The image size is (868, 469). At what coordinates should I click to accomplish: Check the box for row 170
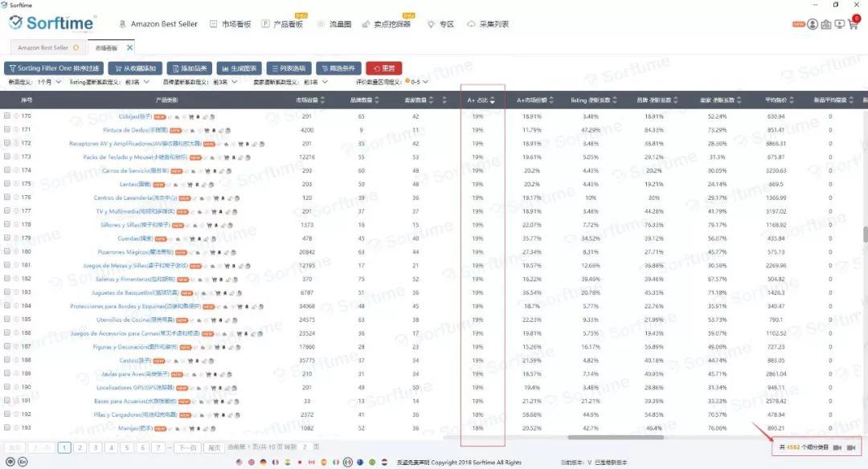(7, 116)
